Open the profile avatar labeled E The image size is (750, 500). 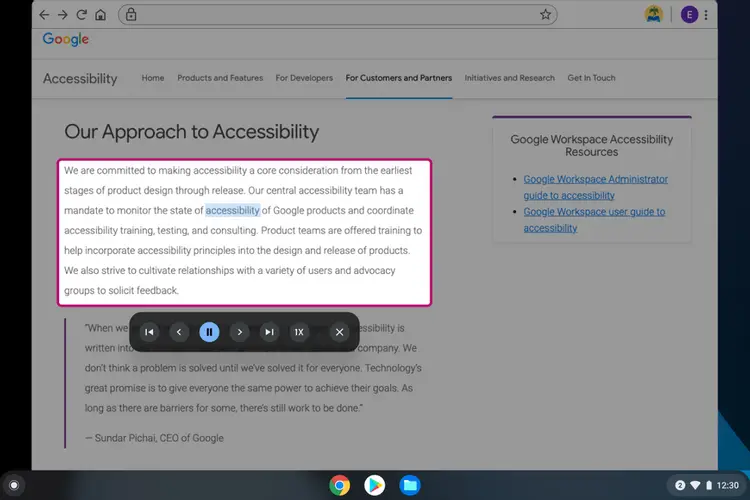point(689,15)
